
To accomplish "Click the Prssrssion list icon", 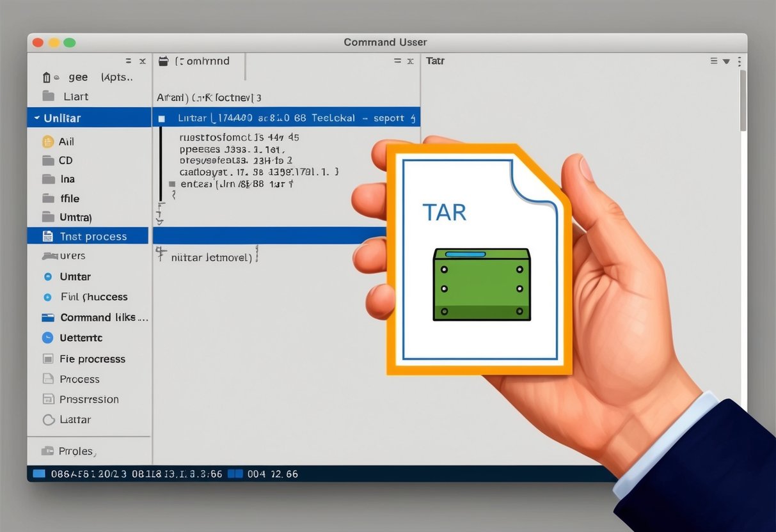I will coord(48,399).
